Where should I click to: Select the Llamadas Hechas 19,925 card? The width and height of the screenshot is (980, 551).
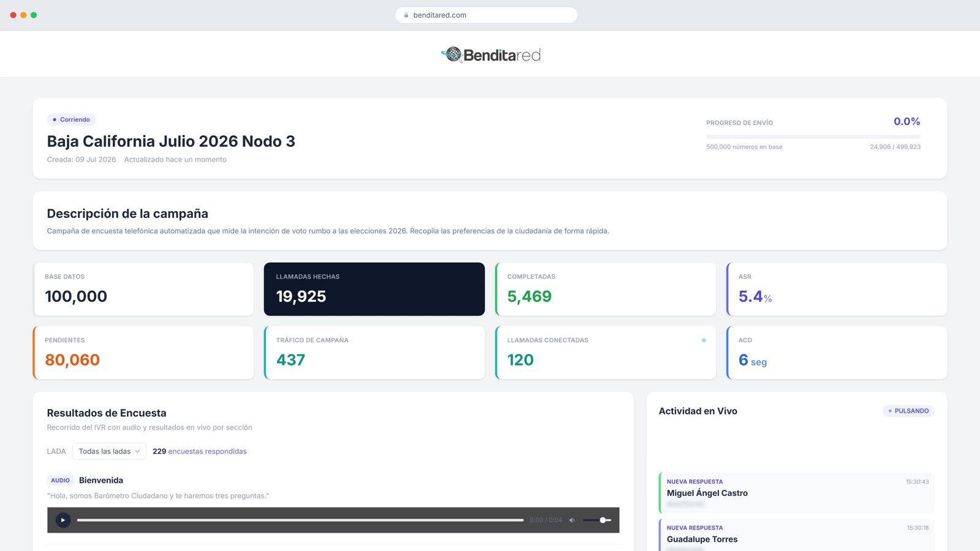[374, 289]
